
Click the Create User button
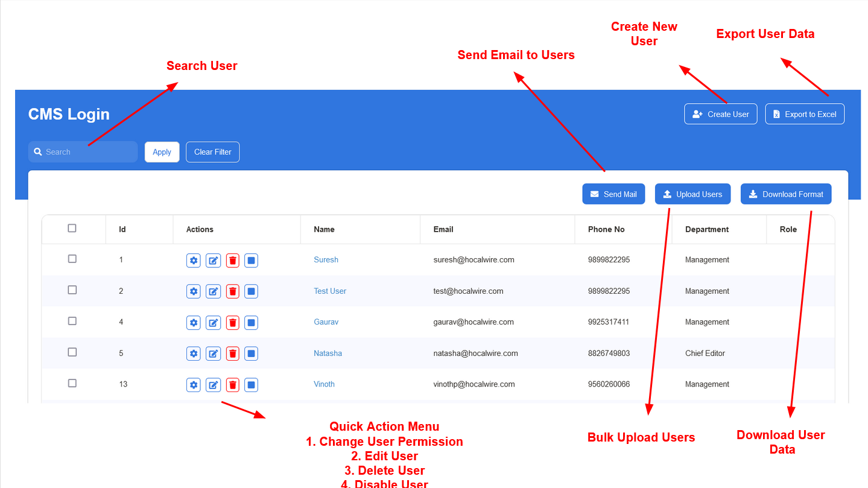point(720,114)
